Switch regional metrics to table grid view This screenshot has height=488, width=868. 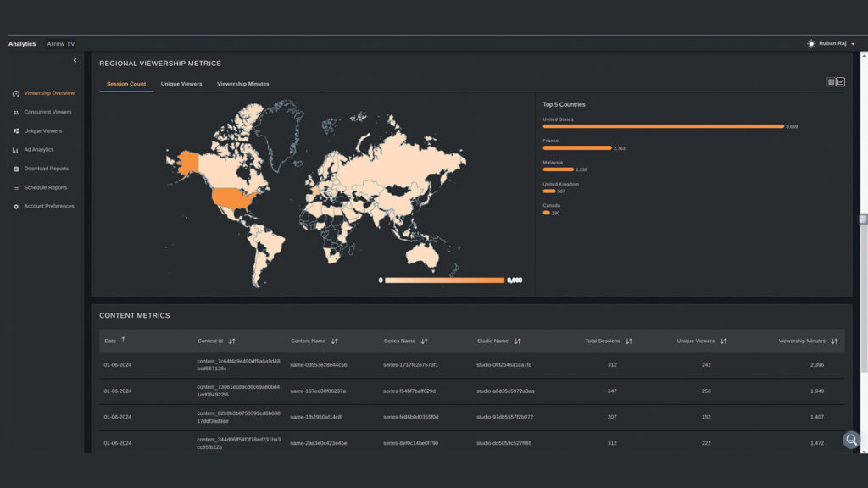(832, 82)
